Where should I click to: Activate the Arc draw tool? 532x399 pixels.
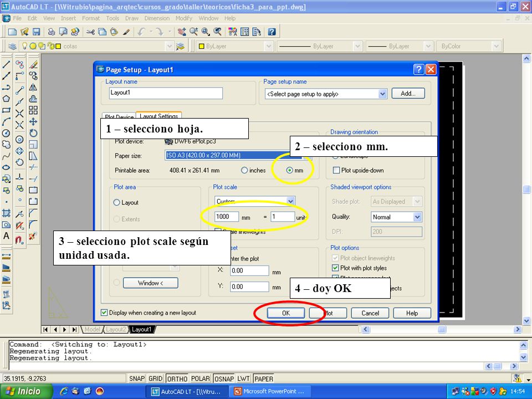(x=6, y=122)
